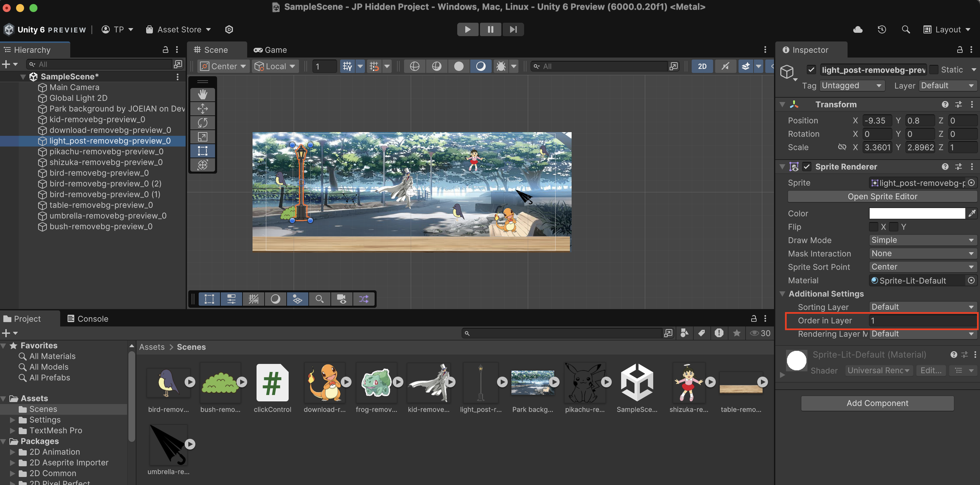Select the Hand view tool
The height and width of the screenshot is (485, 980).
point(202,94)
